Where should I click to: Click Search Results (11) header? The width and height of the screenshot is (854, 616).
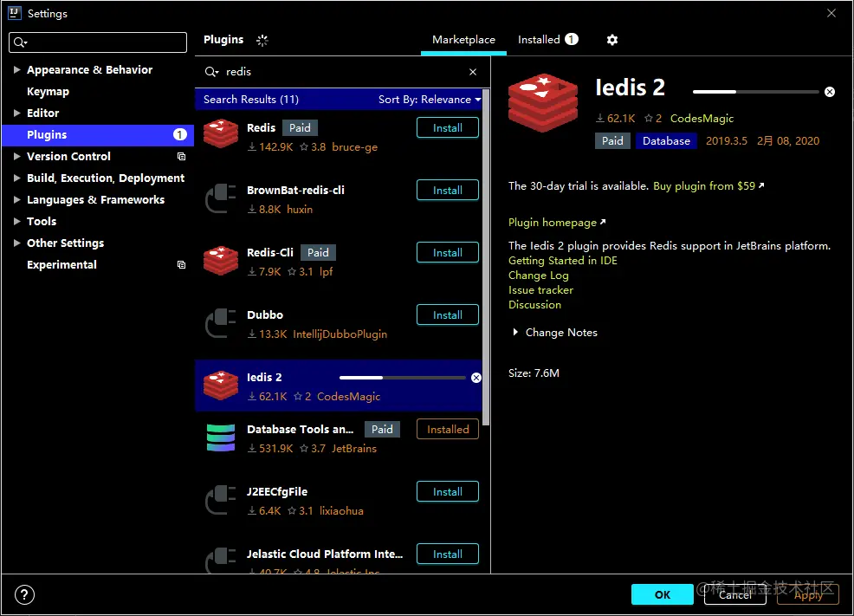point(251,99)
